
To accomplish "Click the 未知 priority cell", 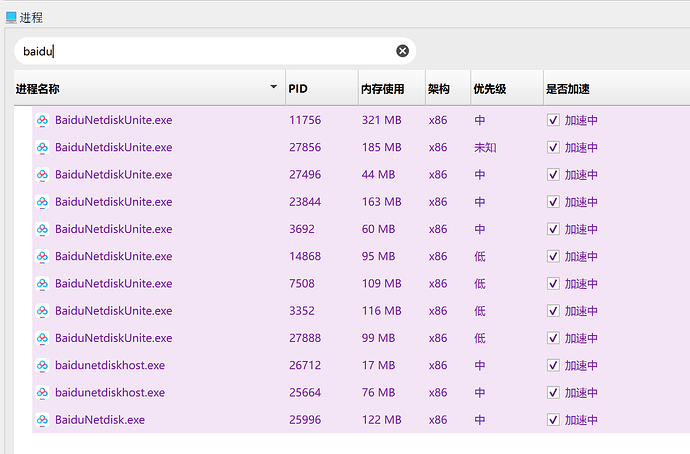I will point(485,147).
